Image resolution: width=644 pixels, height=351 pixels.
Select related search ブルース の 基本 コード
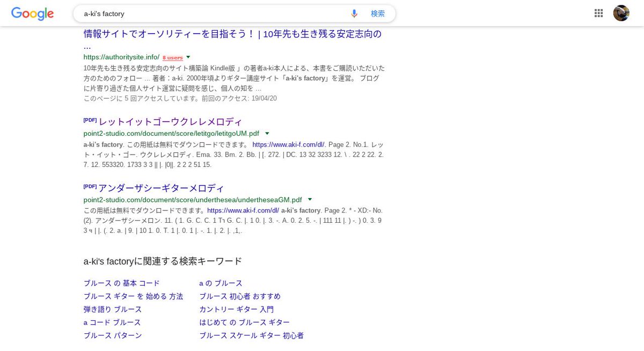[122, 283]
